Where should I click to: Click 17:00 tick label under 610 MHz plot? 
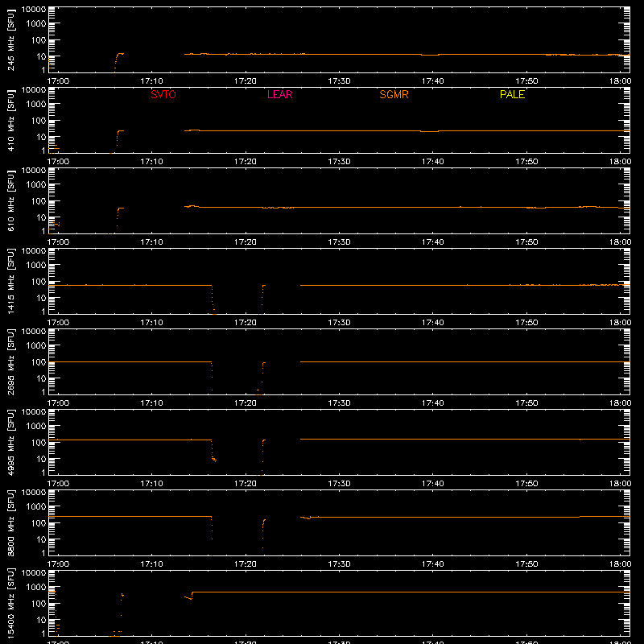(x=58, y=242)
